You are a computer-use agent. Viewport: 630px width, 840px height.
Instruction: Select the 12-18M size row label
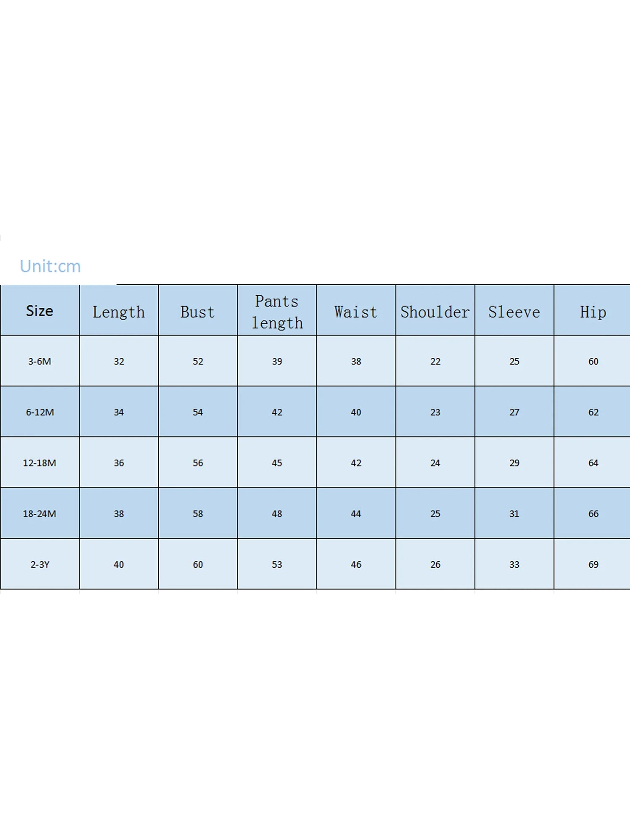tap(39, 463)
